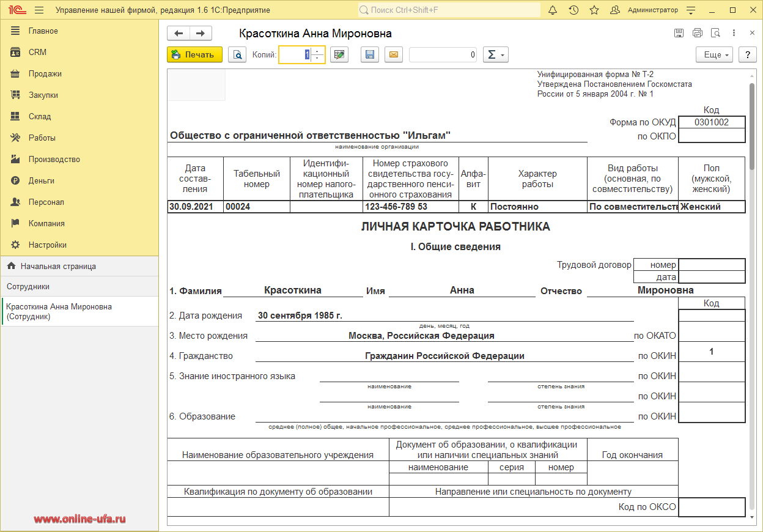This screenshot has height=532, width=763.
Task: Select the По совместительству cell
Action: coord(633,207)
